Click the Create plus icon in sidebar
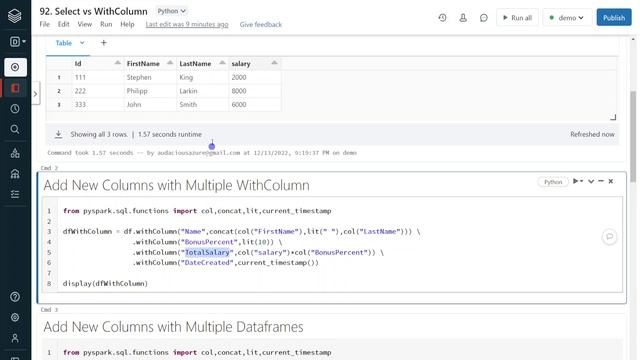The height and width of the screenshot is (360, 640). pyautogui.click(x=16, y=67)
